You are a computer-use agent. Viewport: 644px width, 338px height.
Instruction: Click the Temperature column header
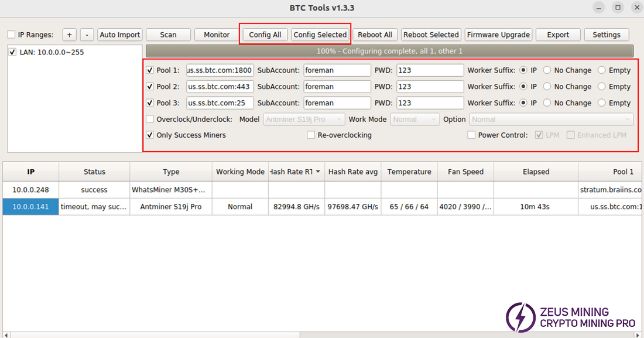point(409,172)
